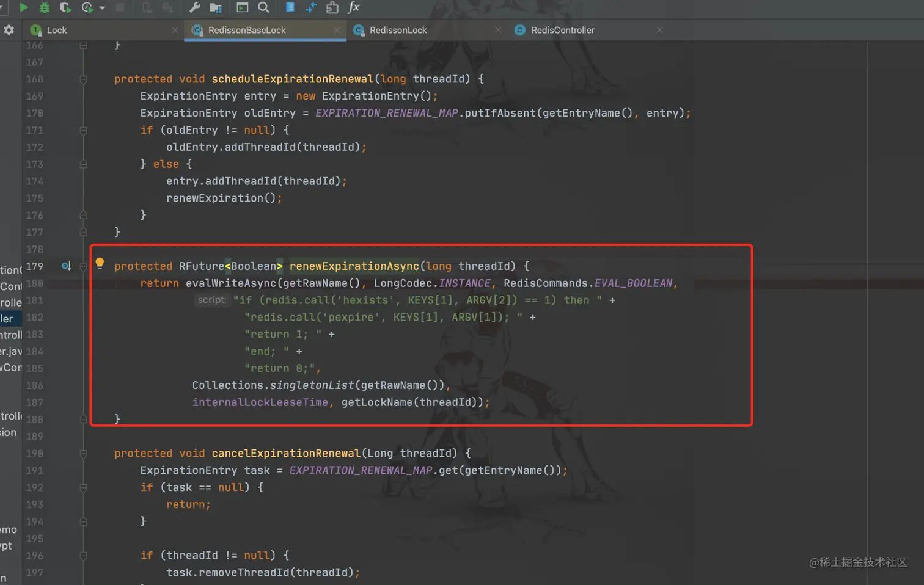
Task: Click the fold end marker at line 188
Action: pos(84,420)
